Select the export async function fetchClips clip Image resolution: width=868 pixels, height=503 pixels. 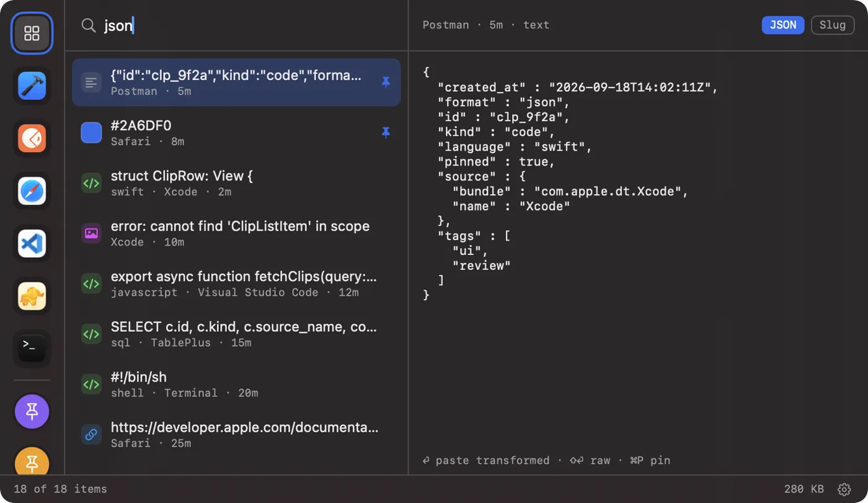point(236,283)
